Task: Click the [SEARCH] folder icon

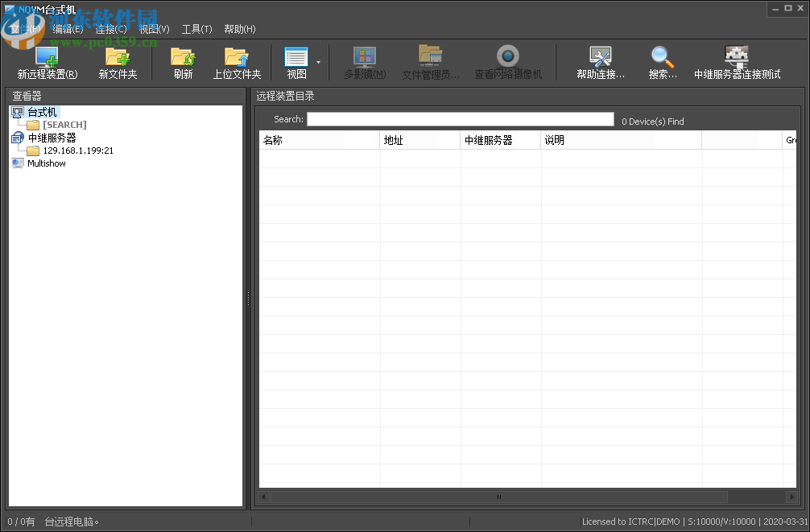Action: coord(33,125)
